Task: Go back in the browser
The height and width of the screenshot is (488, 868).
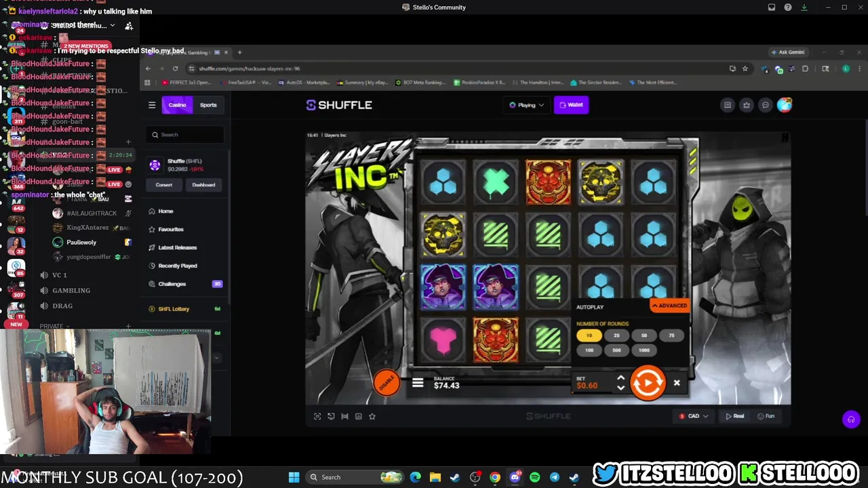Action: (x=148, y=68)
